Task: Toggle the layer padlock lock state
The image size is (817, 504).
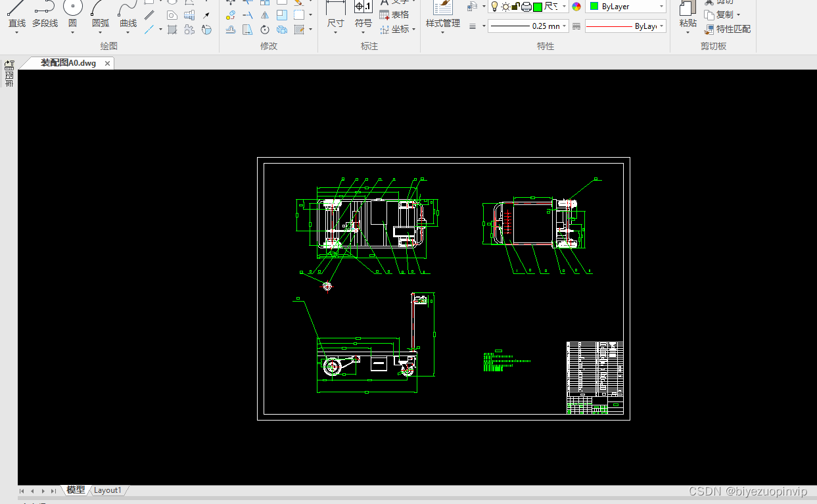Action: pyautogui.click(x=515, y=6)
